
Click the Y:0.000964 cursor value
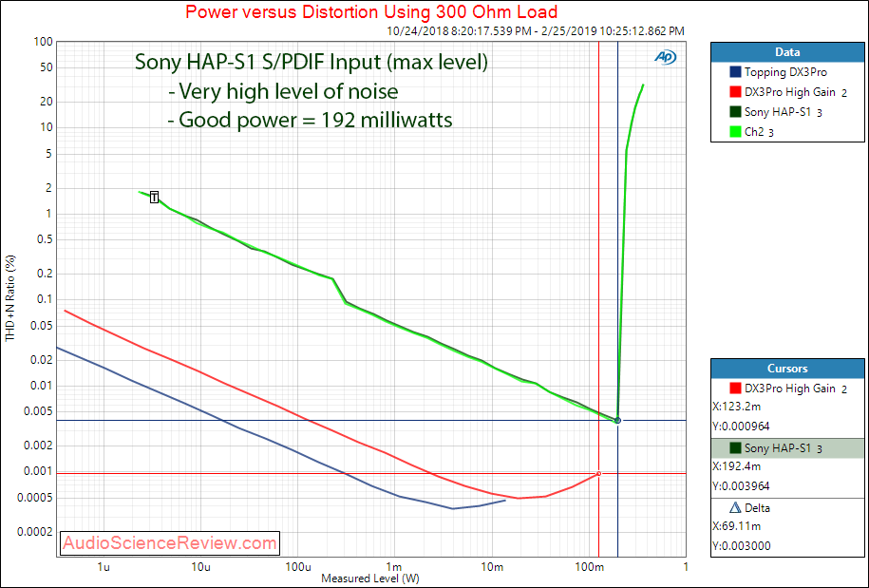[x=741, y=427]
